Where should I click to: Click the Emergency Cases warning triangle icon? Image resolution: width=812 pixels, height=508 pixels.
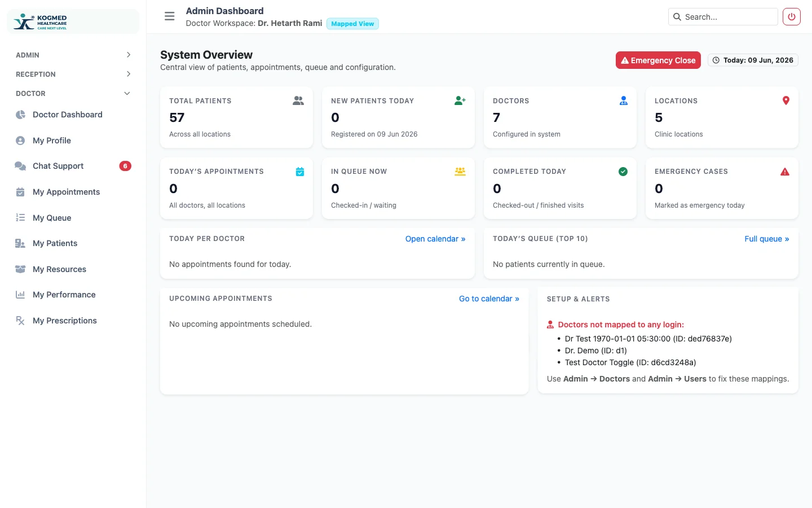pyautogui.click(x=785, y=172)
